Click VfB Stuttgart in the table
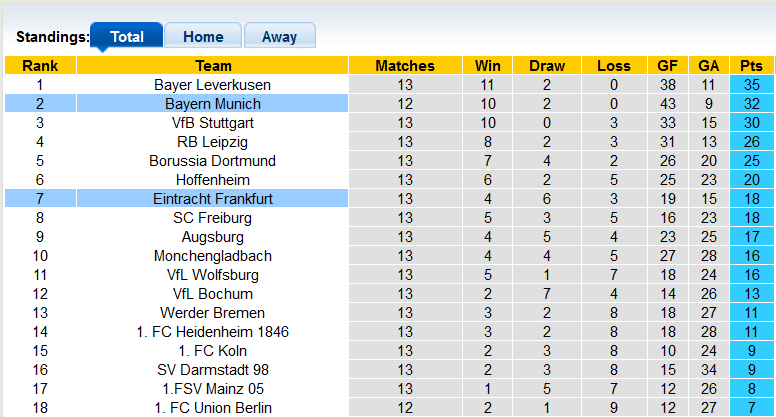Viewport: 776px width, 417px height. coord(213,123)
